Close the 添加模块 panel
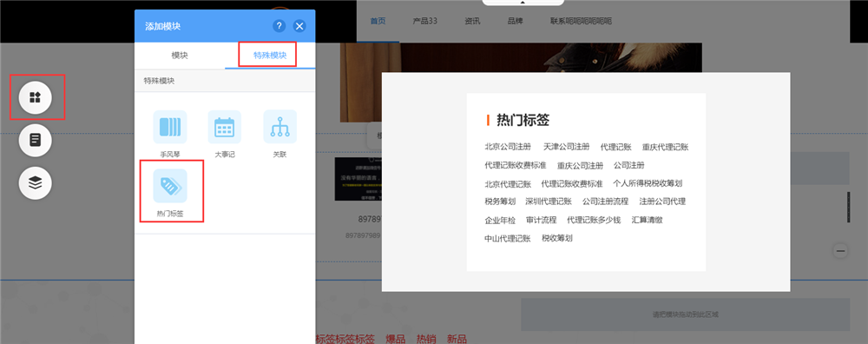Screen dimensions: 868x344 299,26
